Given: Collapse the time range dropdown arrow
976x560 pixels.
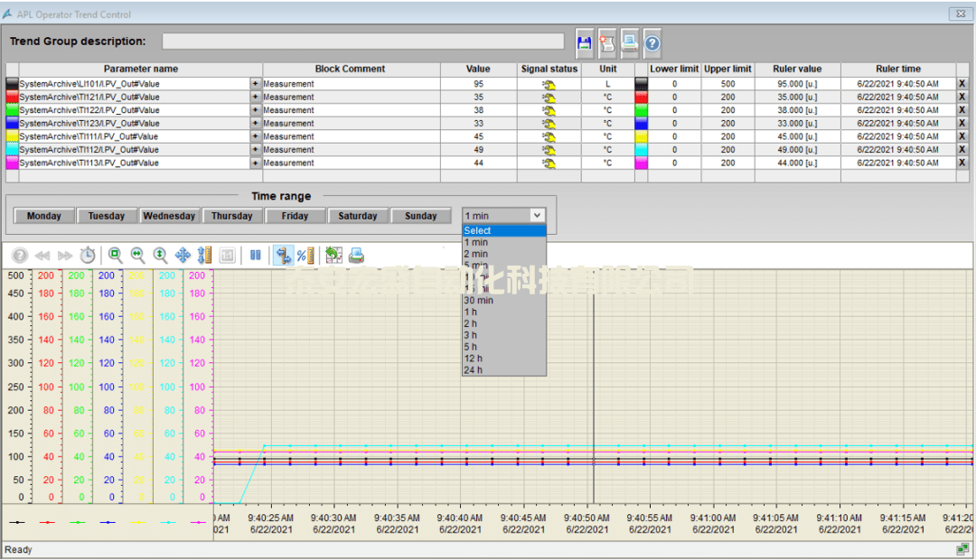Looking at the screenshot, I should click(537, 216).
